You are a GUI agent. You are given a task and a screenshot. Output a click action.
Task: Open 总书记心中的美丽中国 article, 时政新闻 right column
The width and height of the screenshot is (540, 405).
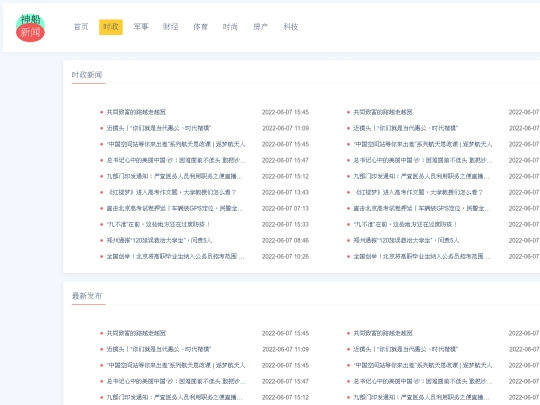pyautogui.click(x=423, y=160)
